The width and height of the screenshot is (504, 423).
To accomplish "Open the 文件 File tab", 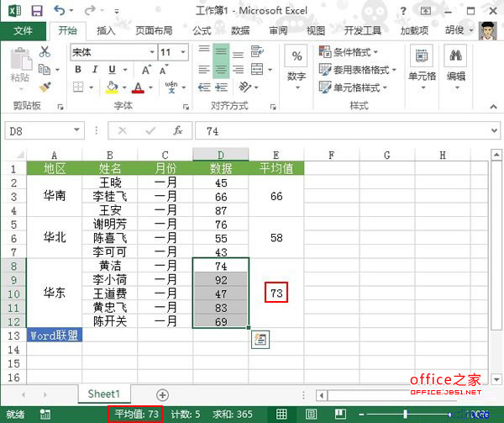I will 23,31.
